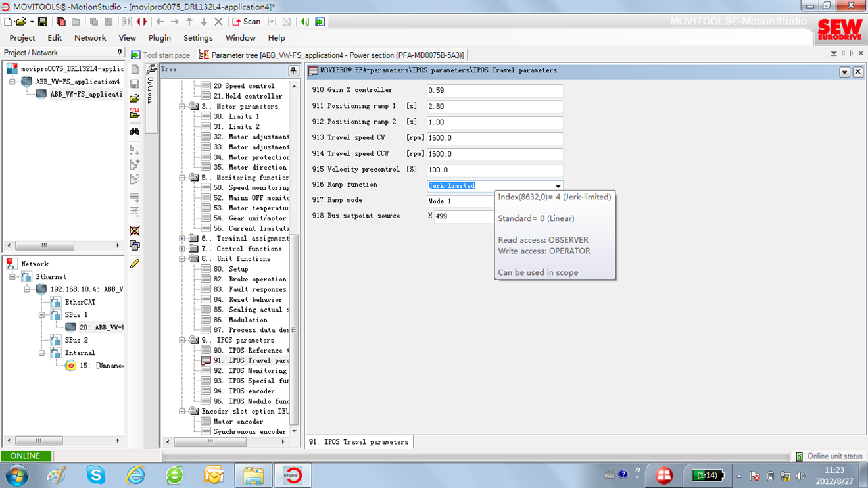Expand the 7.. Control functions tree node
This screenshot has width=868, height=488.
(183, 249)
